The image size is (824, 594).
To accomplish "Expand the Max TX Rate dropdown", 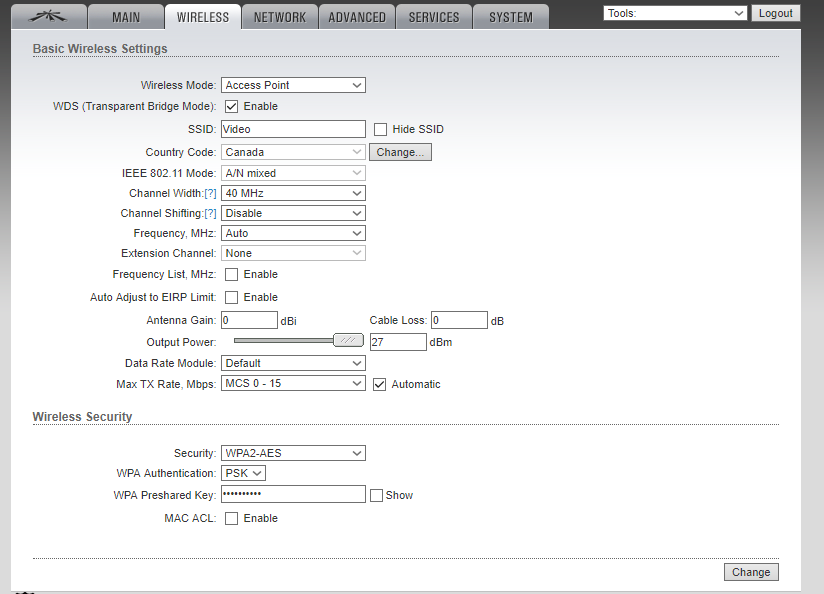I will [x=293, y=383].
